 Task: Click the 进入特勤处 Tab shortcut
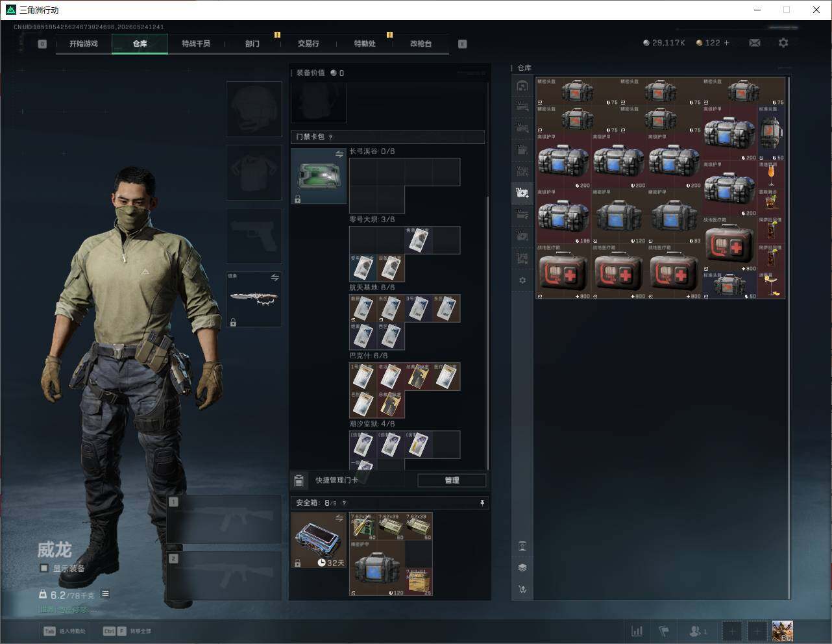[x=64, y=631]
